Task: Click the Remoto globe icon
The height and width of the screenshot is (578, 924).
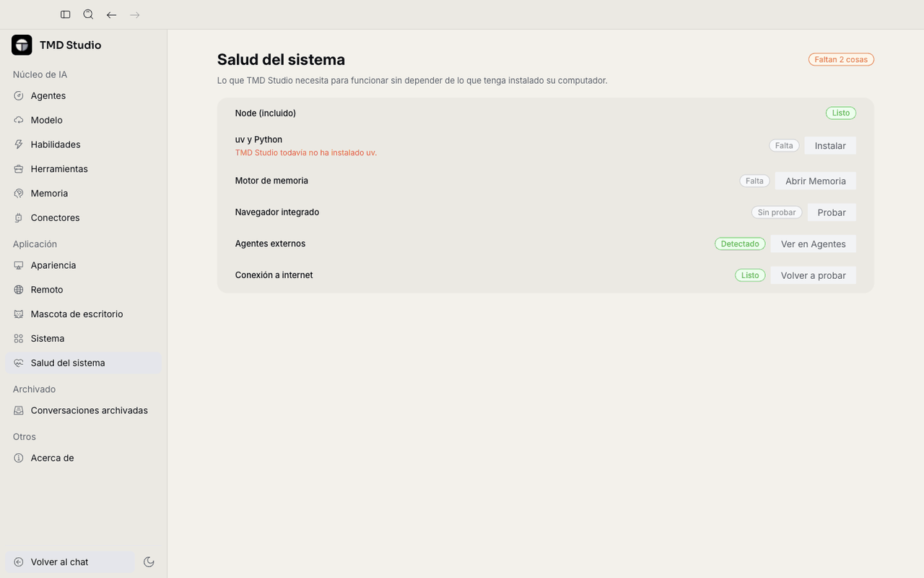Action: click(19, 290)
